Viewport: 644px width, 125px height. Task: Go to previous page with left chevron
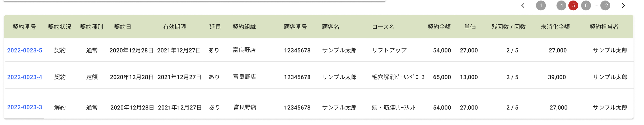pyautogui.click(x=523, y=6)
